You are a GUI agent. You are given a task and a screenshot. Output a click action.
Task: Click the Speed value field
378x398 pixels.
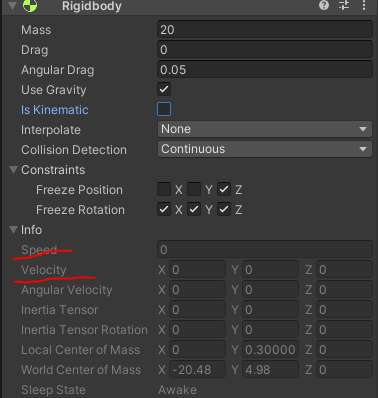pos(265,249)
